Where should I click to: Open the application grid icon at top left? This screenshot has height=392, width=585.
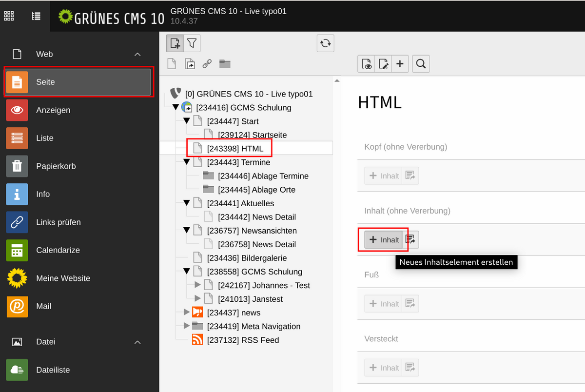pyautogui.click(x=9, y=16)
